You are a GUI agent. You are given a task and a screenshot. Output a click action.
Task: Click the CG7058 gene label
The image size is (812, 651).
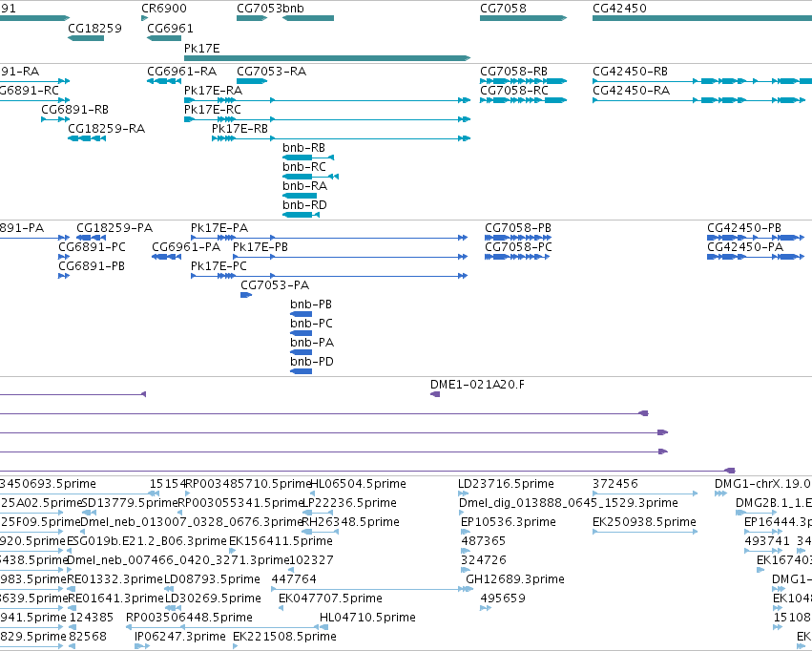point(503,9)
